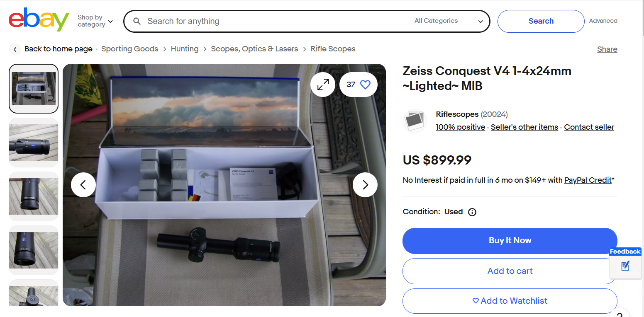644x317 pixels.
Task: Open the Shop by category dropdown
Action: [95, 21]
